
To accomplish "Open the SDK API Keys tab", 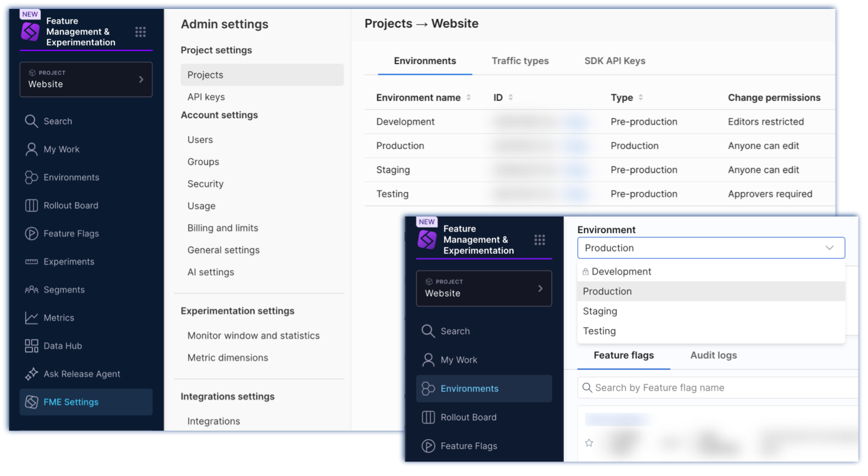I will pos(615,61).
